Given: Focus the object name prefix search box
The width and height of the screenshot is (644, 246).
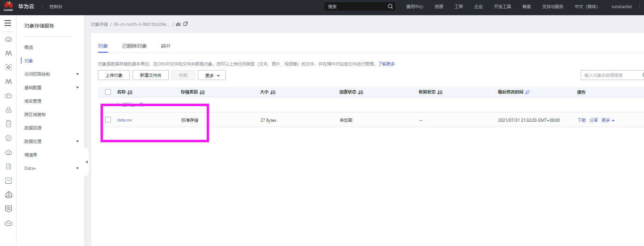Looking at the screenshot, I should [612, 75].
